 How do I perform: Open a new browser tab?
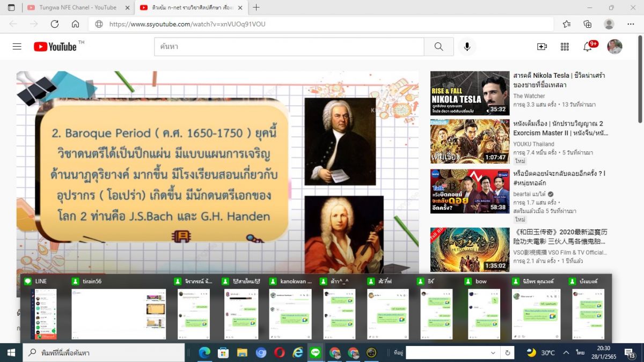(257, 8)
